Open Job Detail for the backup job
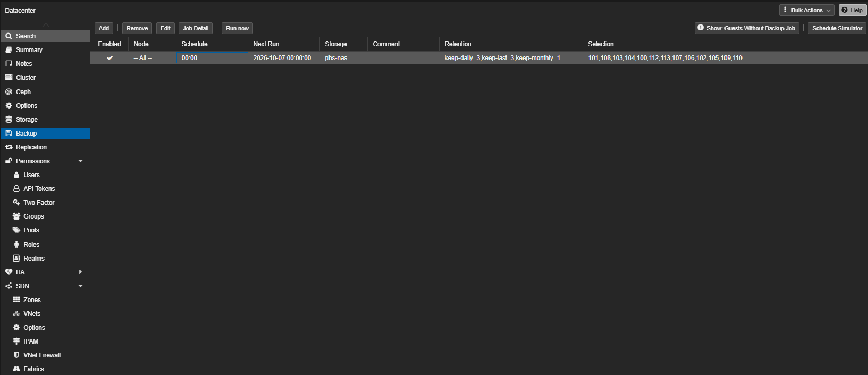Viewport: 868px width, 375px height. tap(196, 28)
